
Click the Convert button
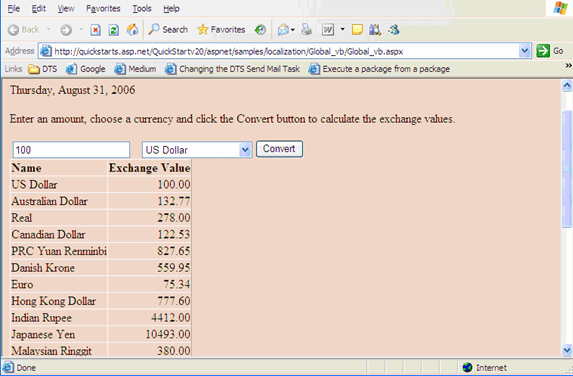click(x=279, y=149)
